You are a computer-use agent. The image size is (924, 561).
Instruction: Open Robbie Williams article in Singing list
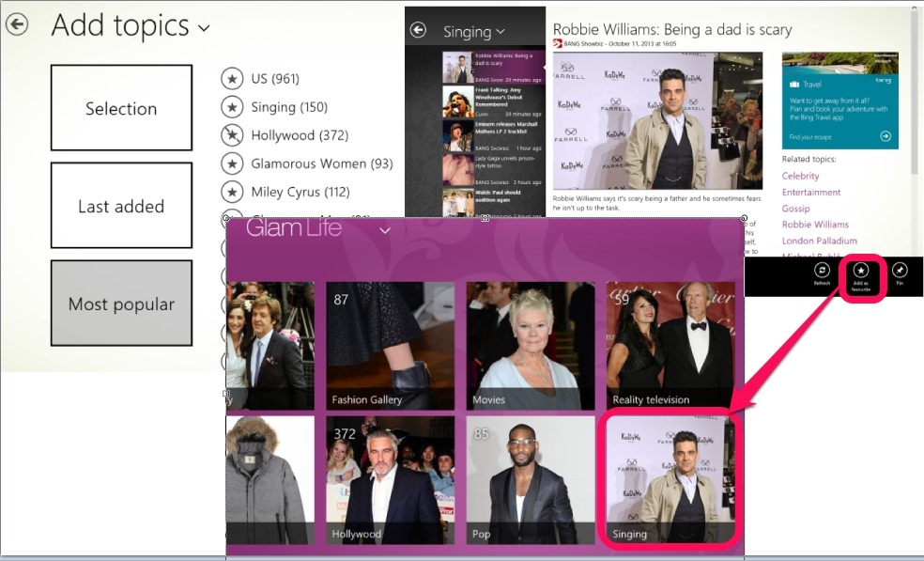coord(493,68)
